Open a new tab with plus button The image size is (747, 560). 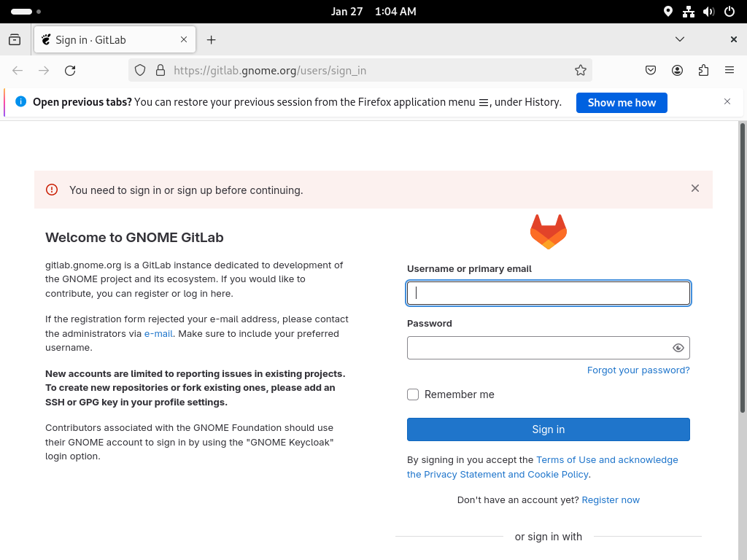pos(211,40)
